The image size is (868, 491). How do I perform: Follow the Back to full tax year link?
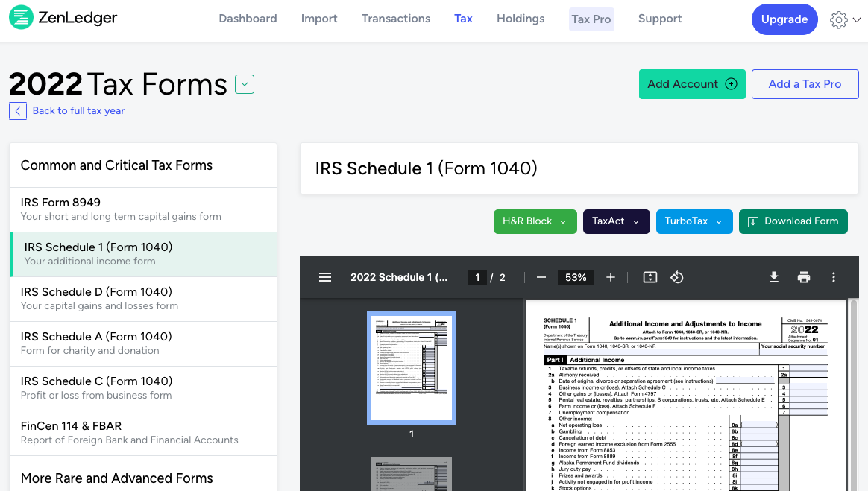(x=78, y=111)
